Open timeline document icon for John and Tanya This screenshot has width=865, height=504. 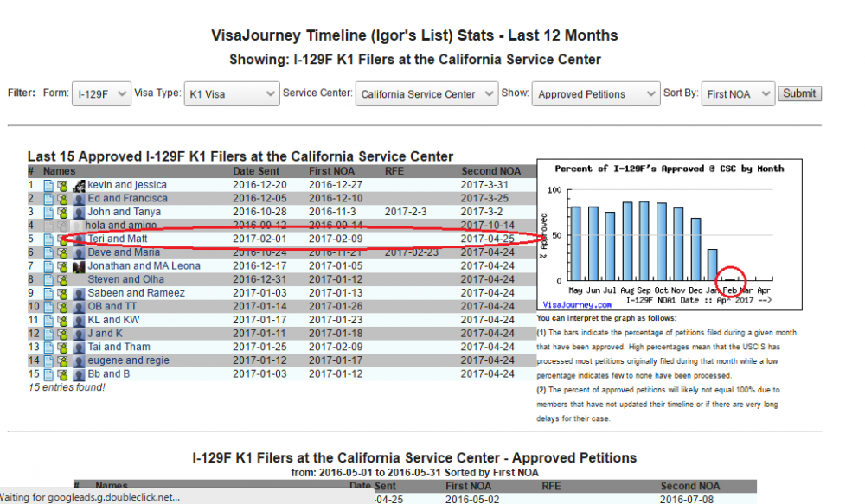pos(48,213)
